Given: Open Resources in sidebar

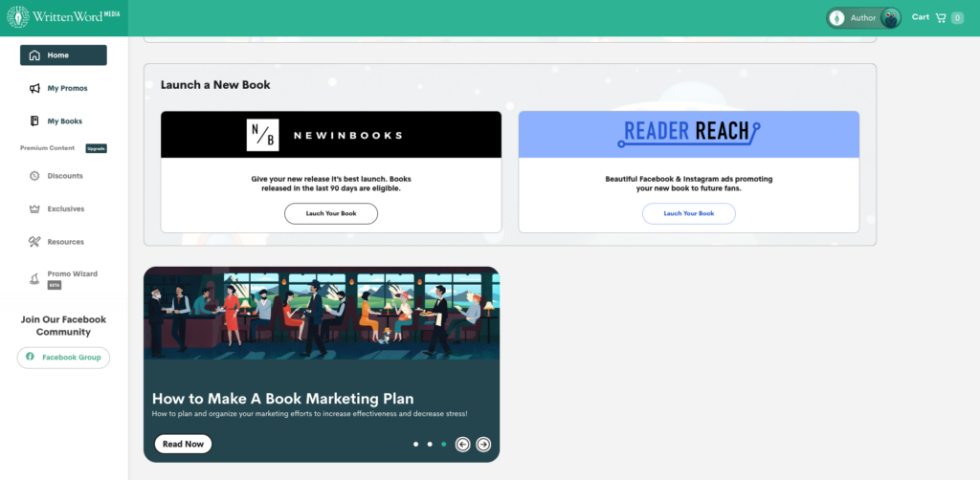Looking at the screenshot, I should pos(63,242).
